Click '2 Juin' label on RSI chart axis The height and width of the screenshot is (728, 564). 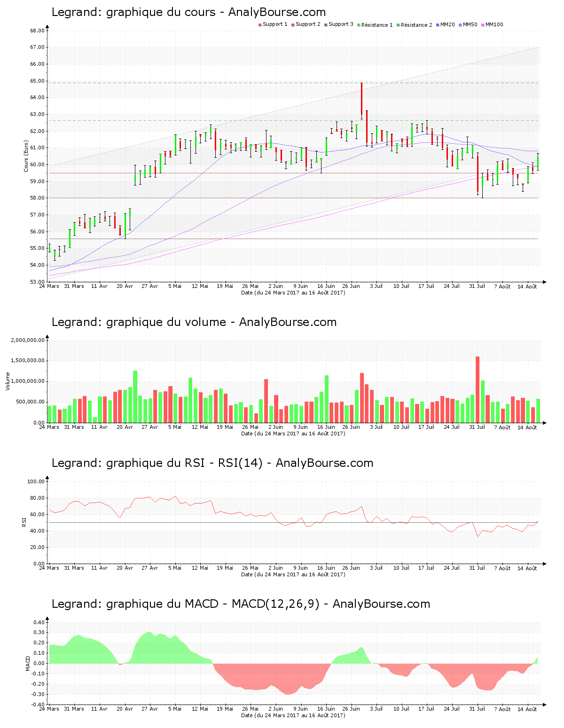(275, 568)
